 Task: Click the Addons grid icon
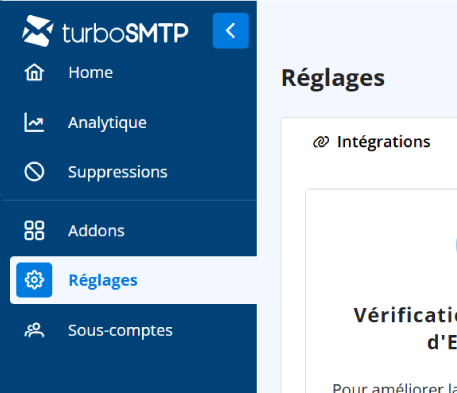[34, 230]
